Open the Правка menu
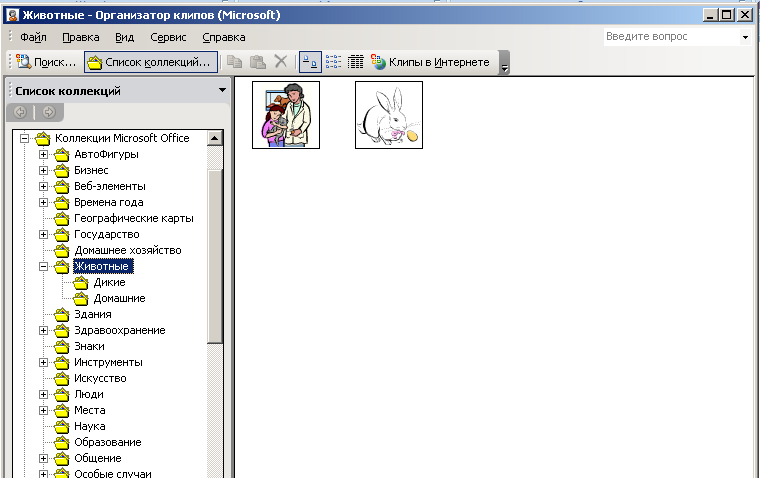The width and height of the screenshot is (760, 478). [x=81, y=37]
